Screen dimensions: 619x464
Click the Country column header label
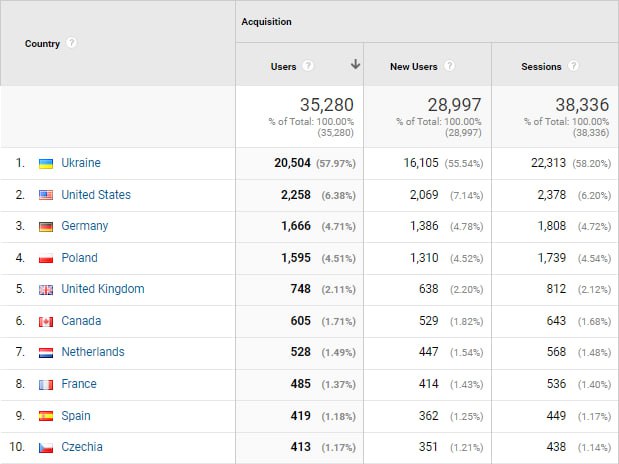[42, 44]
